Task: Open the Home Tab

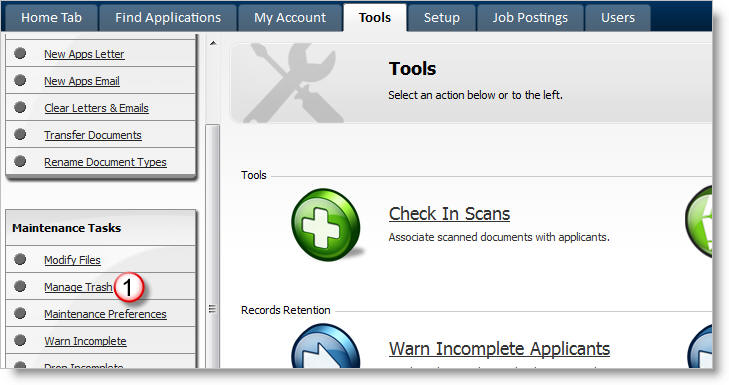Action: tap(52, 18)
